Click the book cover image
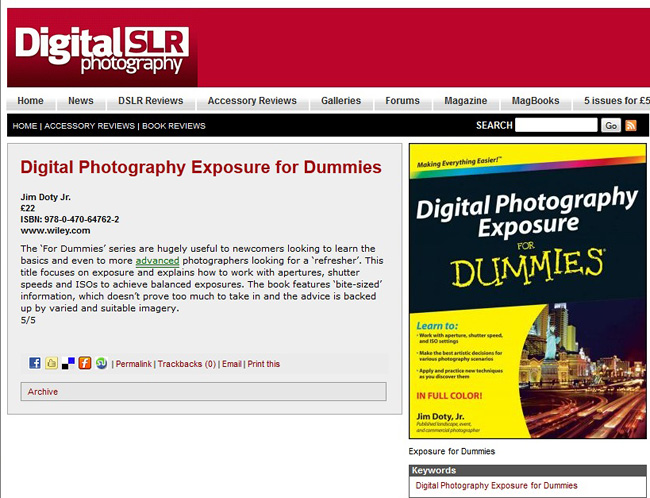This screenshot has height=498, width=650. click(x=528, y=291)
